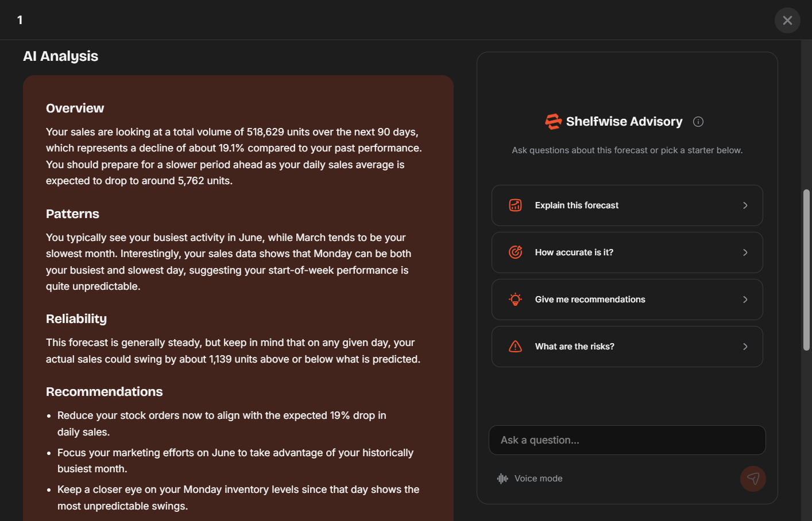812x521 pixels.
Task: Select the How accurate is it? starter
Action: [627, 252]
